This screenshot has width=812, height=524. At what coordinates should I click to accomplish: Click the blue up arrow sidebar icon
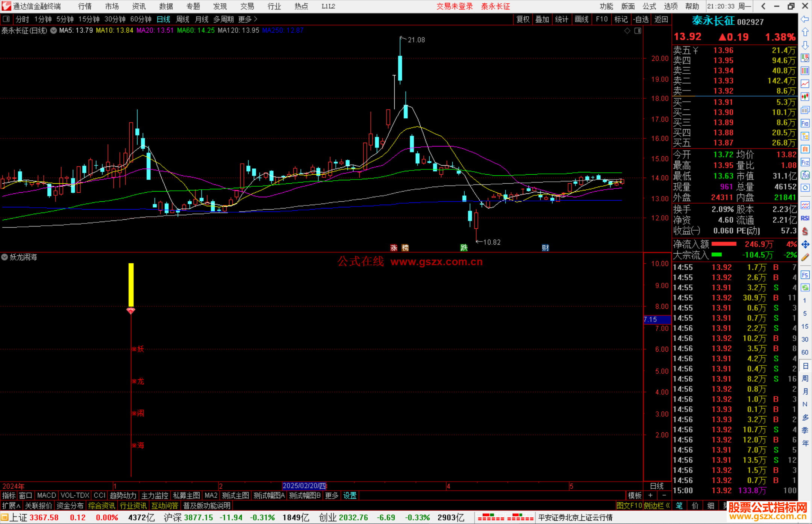[805, 32]
